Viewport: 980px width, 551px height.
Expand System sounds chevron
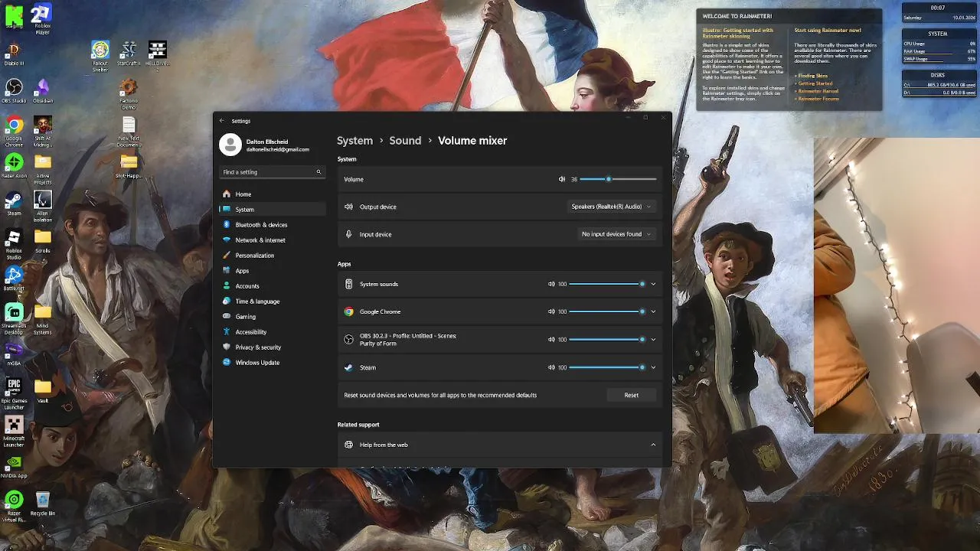pyautogui.click(x=653, y=284)
